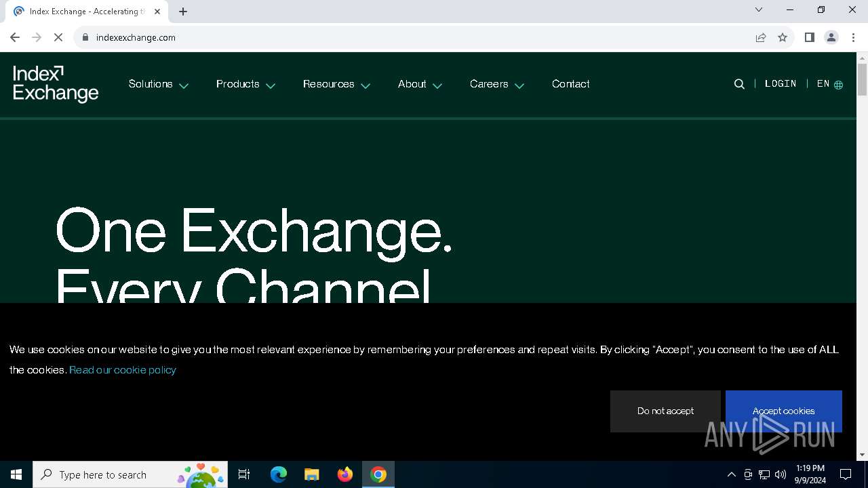Click the globe language icon
Image resolution: width=868 pixels, height=488 pixels.
[x=839, y=85]
